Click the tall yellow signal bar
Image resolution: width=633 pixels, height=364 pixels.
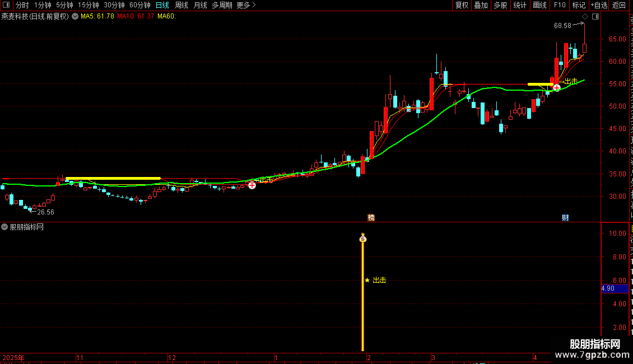(x=362, y=297)
